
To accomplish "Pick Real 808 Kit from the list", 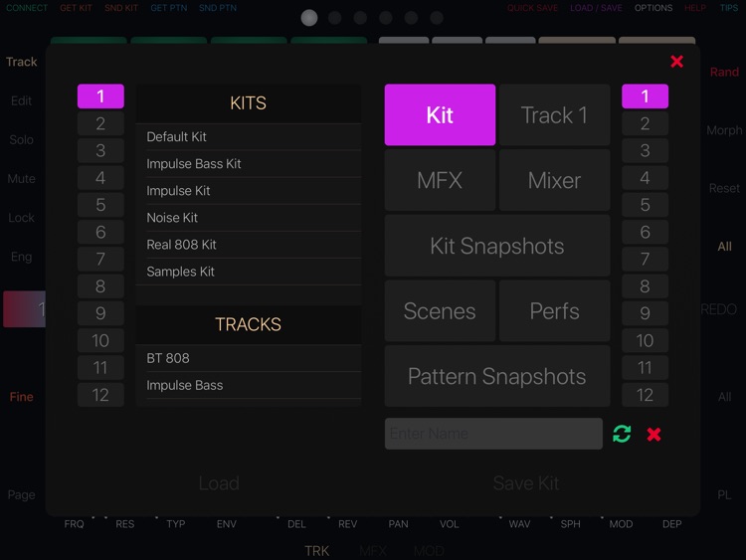I will coord(249,245).
